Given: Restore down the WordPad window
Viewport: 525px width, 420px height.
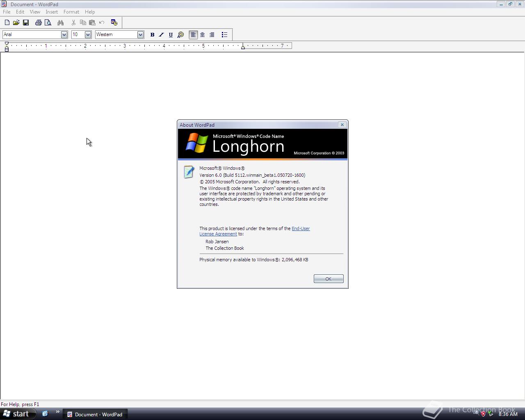Looking at the screenshot, I should (x=510, y=4).
